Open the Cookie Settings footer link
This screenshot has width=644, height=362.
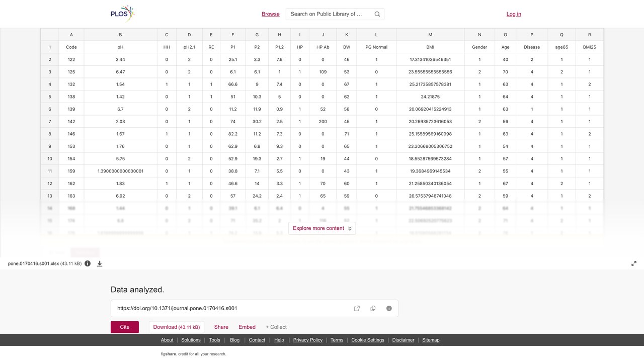coord(368,340)
